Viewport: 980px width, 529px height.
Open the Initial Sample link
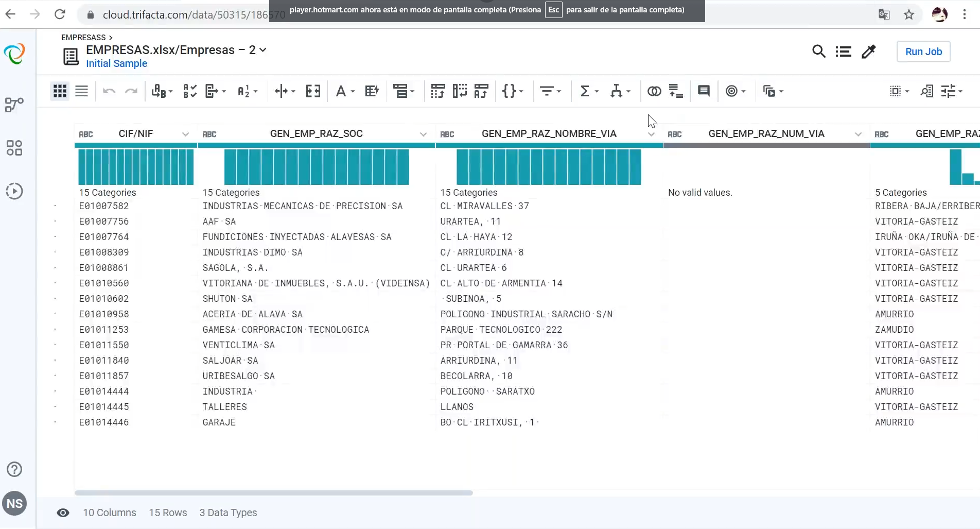click(117, 63)
